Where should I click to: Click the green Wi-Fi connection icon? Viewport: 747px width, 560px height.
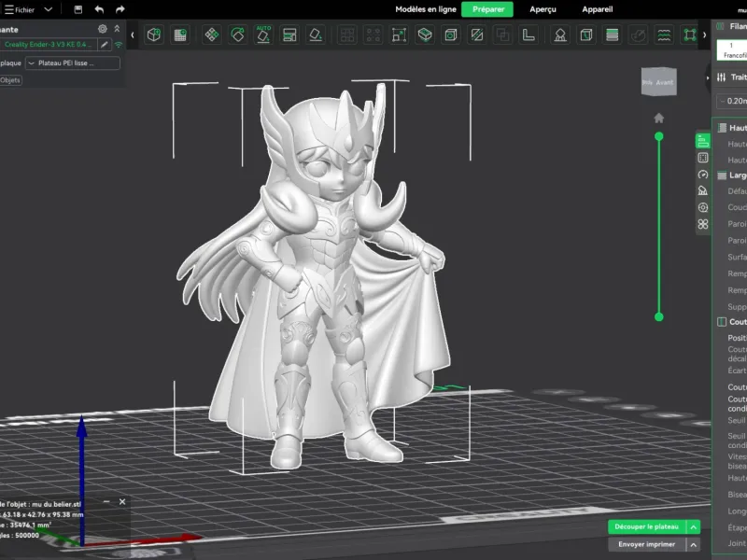tap(119, 44)
